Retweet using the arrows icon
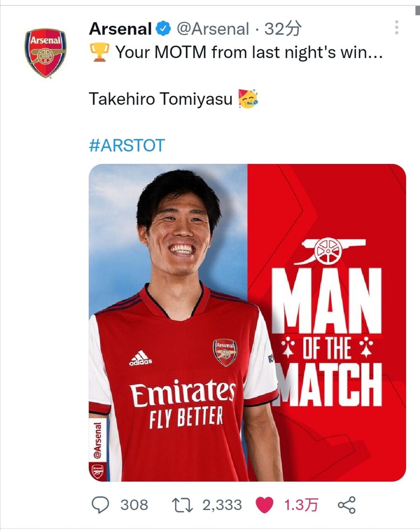This screenshot has height=531, width=420. coord(182,505)
